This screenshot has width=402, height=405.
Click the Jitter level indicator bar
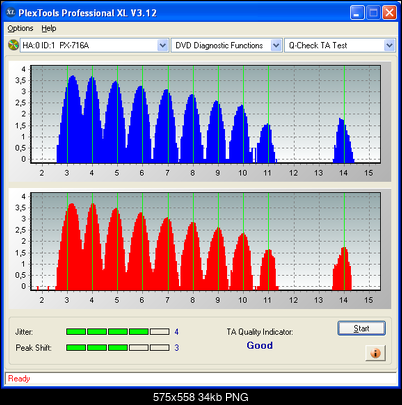coord(118,332)
